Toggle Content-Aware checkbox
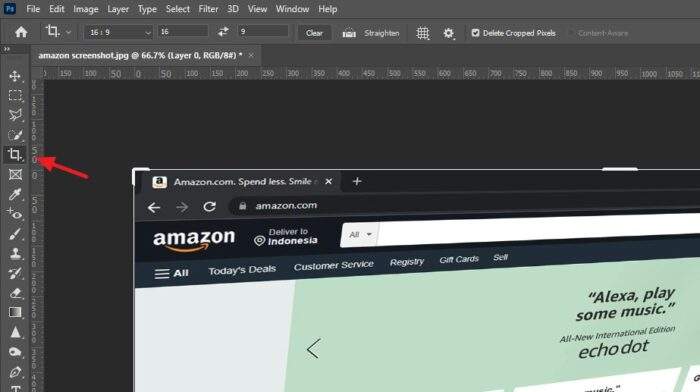The image size is (700, 392). (571, 33)
